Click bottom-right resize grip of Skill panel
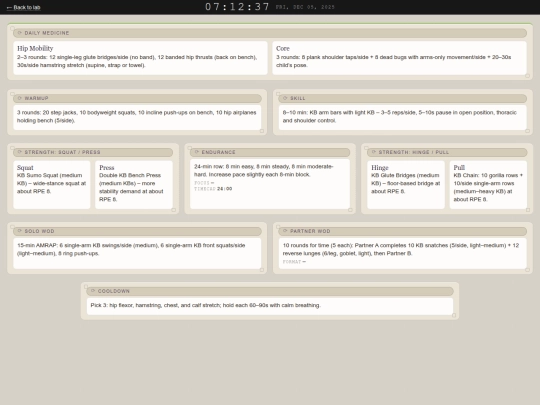Image resolution: width=540 pixels, height=405 pixels. click(x=527, y=131)
